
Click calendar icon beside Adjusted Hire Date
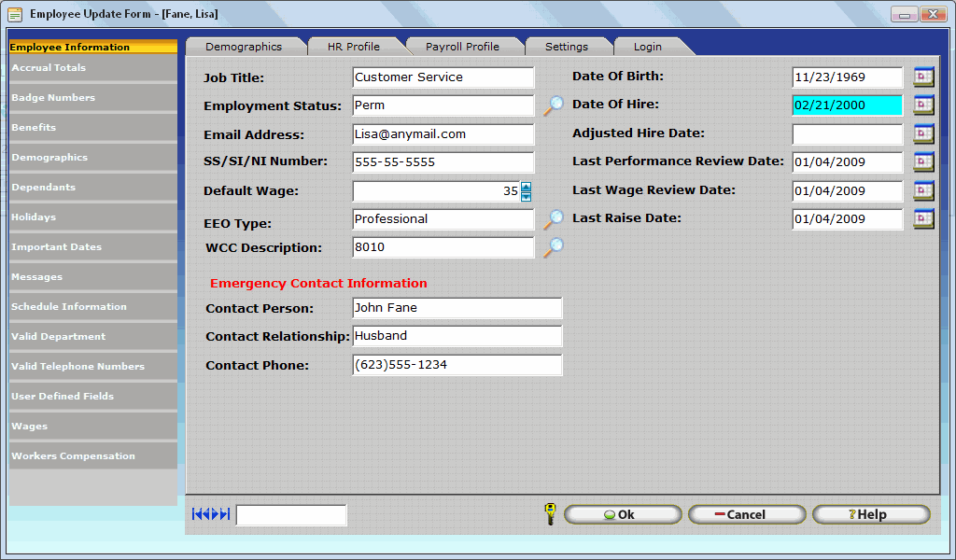[923, 134]
